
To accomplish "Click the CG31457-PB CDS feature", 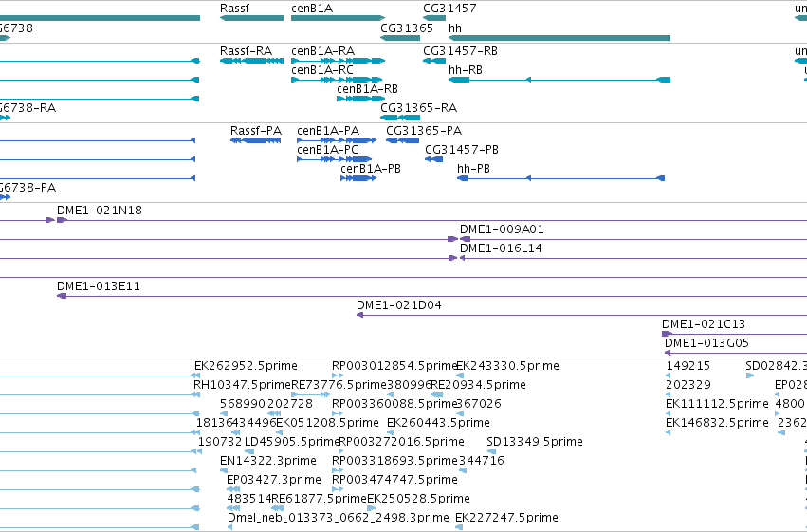I will point(434,159).
